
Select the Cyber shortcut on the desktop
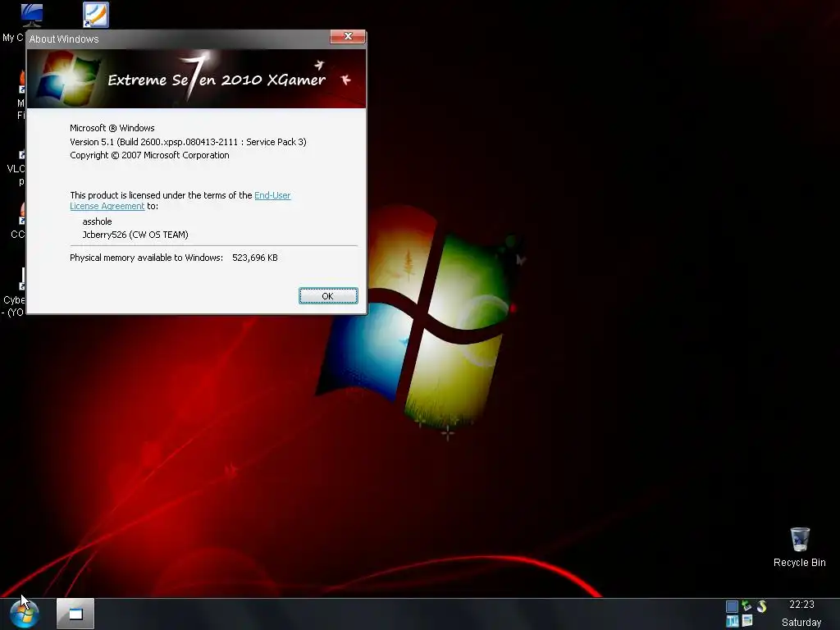pos(14,293)
